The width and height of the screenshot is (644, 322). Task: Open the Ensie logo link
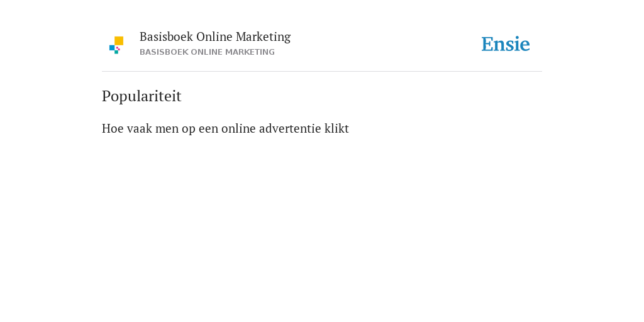(x=506, y=44)
